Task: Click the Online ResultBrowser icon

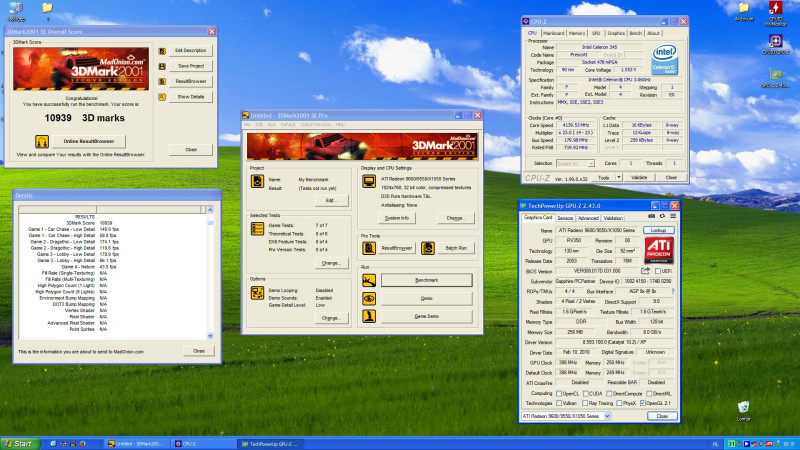Action: coord(42,141)
